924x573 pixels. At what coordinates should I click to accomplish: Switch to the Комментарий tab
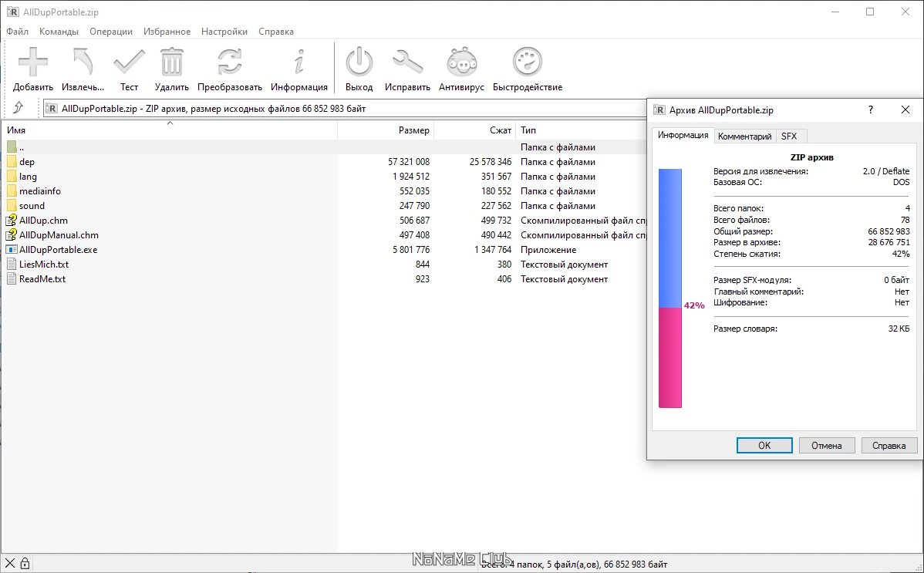pos(744,137)
